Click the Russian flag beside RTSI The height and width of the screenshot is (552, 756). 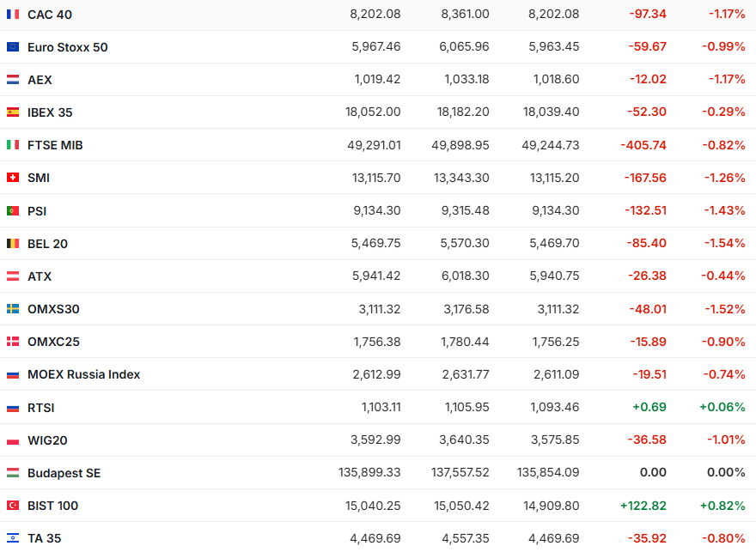(13, 408)
